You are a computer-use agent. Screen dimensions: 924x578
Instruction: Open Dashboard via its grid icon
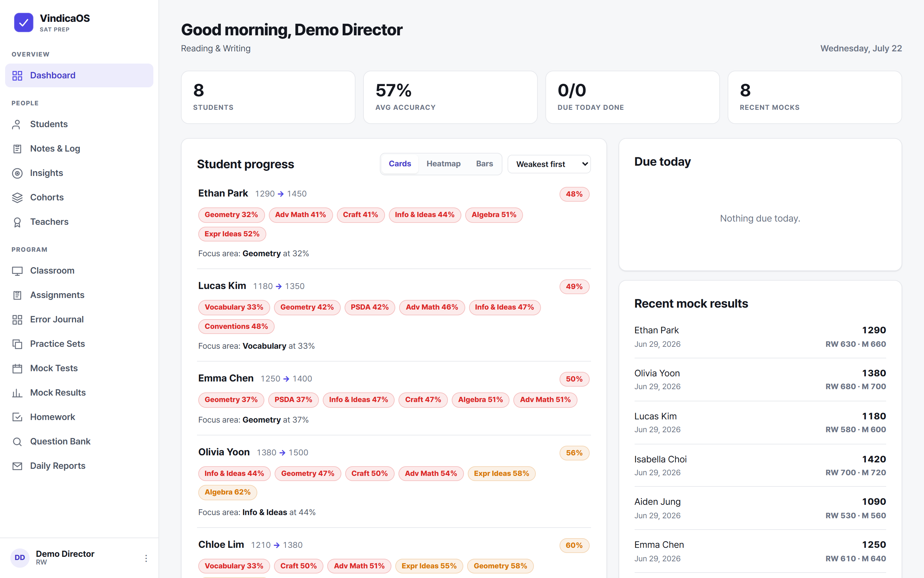(x=17, y=75)
